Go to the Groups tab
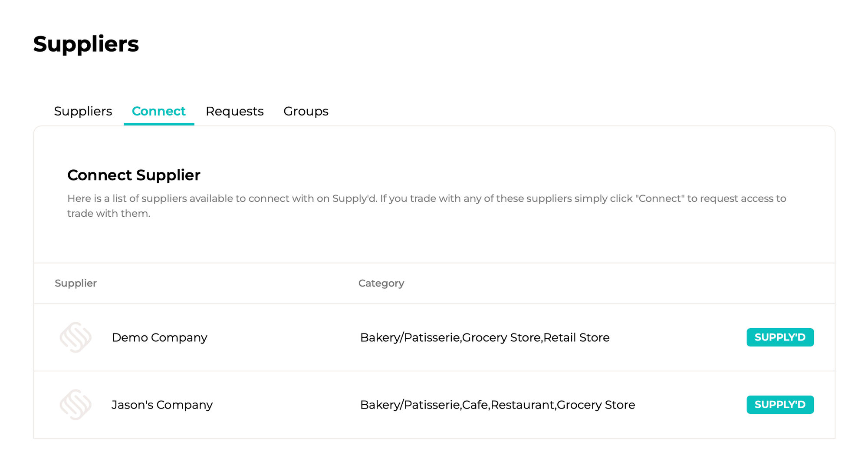868x462 pixels. point(306,111)
